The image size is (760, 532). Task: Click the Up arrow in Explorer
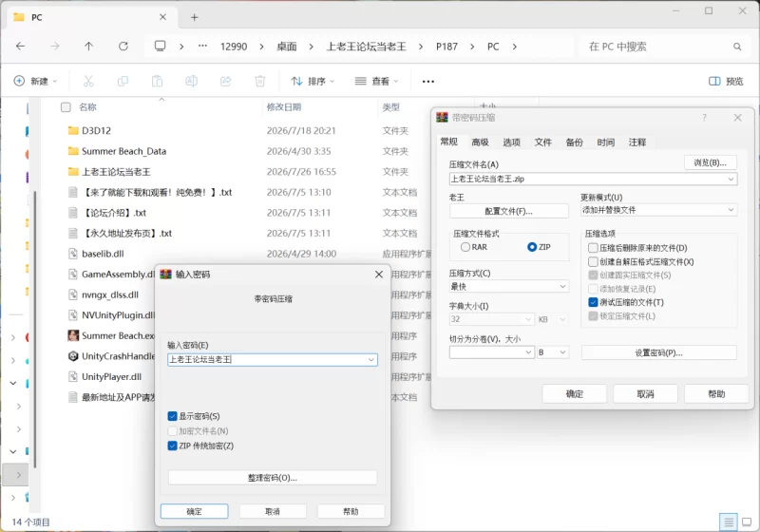tap(88, 46)
